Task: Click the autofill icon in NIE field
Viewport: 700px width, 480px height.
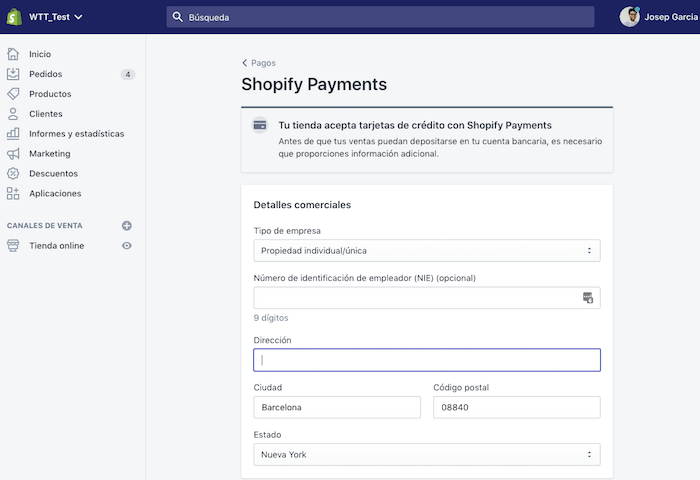Action: [x=588, y=298]
